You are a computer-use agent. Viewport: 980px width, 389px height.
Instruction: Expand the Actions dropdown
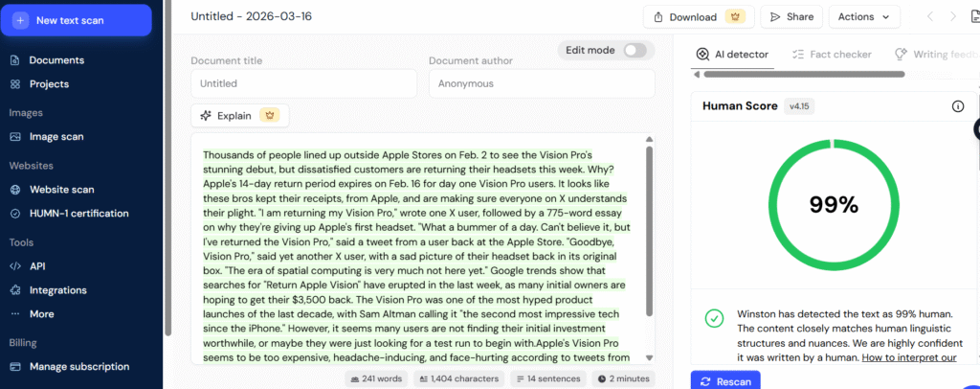(x=863, y=16)
